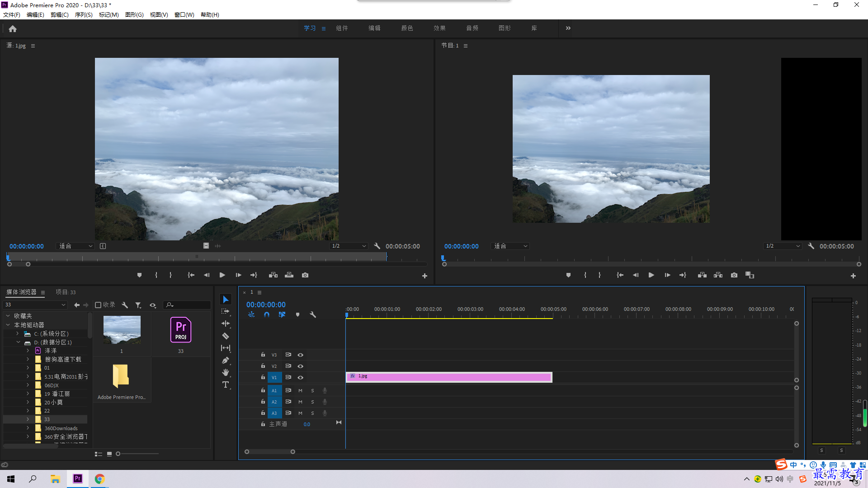Collapse the 收藏夹 tree node

(8, 316)
